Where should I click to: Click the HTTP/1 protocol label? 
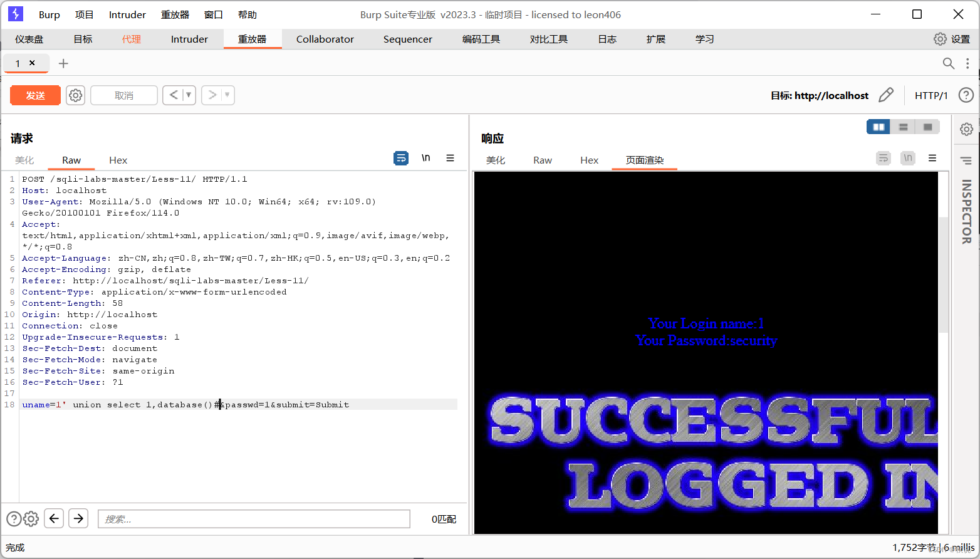tap(931, 95)
